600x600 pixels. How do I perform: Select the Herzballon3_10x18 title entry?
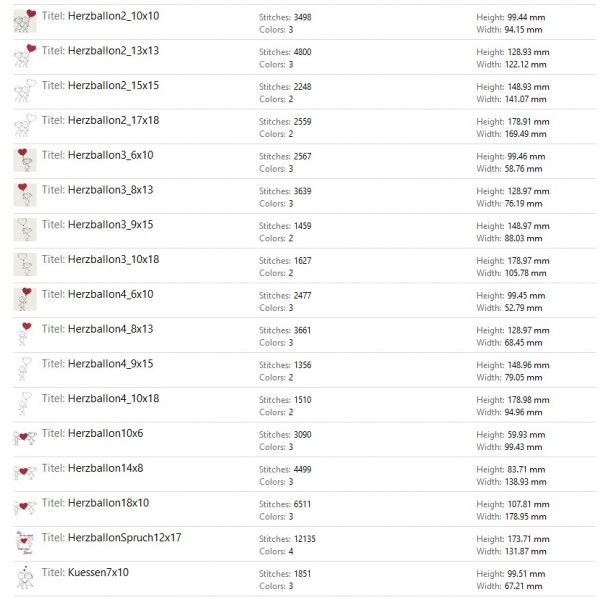pos(113,259)
